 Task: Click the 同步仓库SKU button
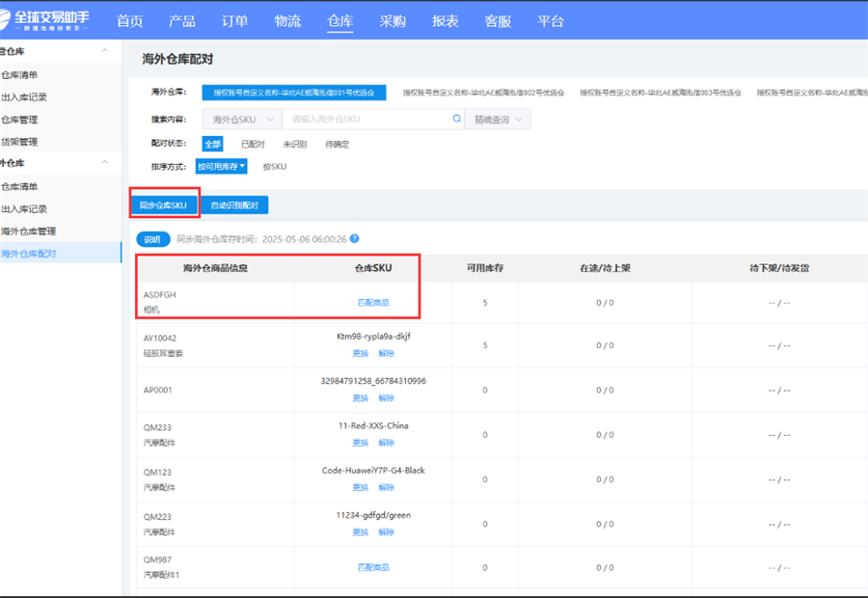point(163,204)
